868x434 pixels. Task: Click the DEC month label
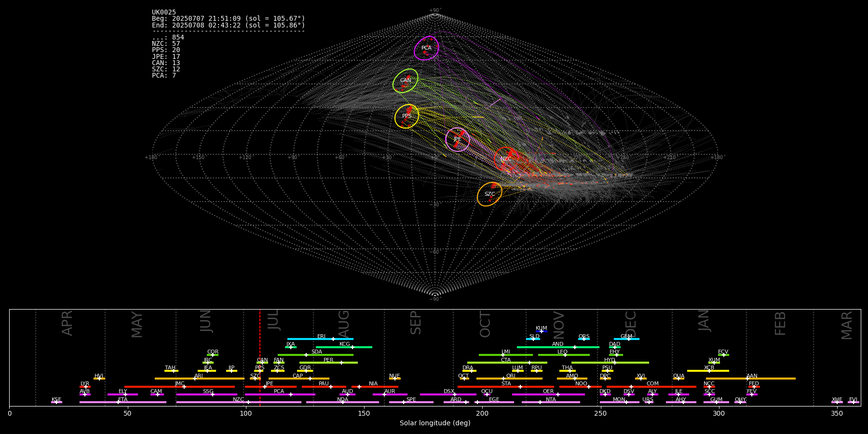631,324
